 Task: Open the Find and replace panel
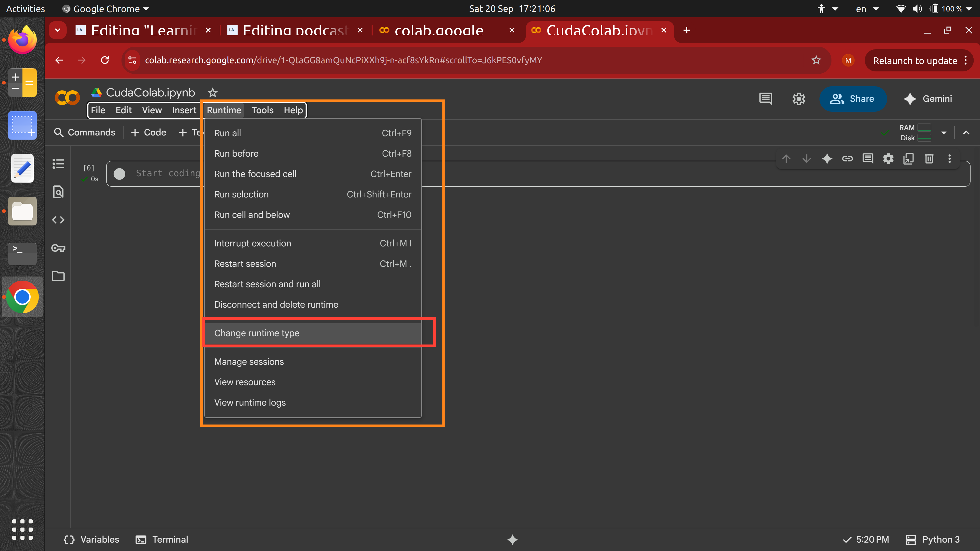point(58,192)
